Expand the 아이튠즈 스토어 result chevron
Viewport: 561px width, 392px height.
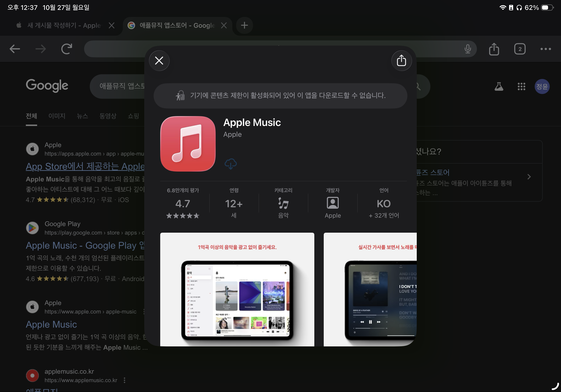529,177
